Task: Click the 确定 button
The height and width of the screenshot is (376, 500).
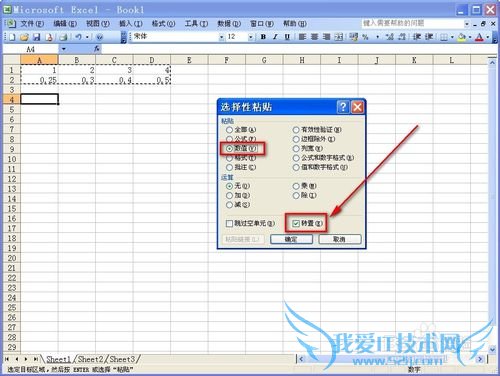Action: (x=291, y=239)
